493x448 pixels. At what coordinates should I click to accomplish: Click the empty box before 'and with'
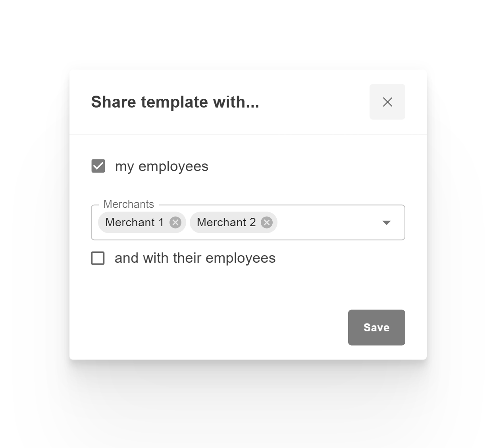(x=98, y=258)
